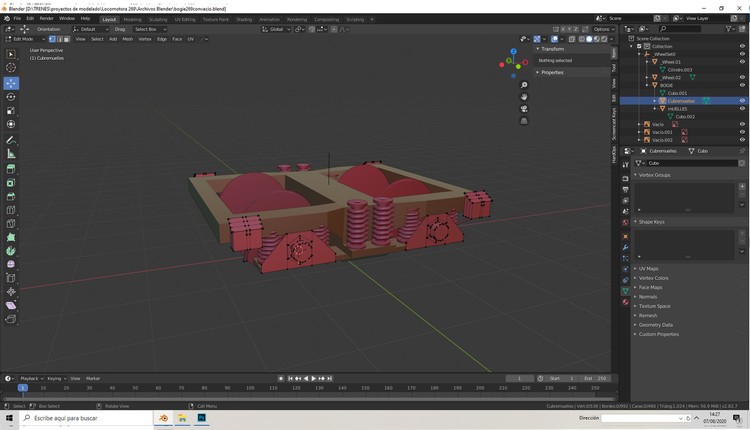
Task: Expand the Properties section in sidebar
Action: click(552, 73)
